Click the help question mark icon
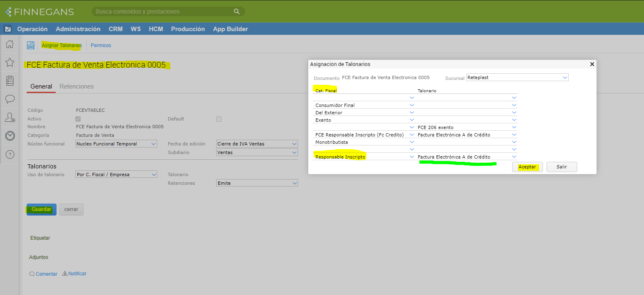Screen dimensions: 644x295 [10, 154]
